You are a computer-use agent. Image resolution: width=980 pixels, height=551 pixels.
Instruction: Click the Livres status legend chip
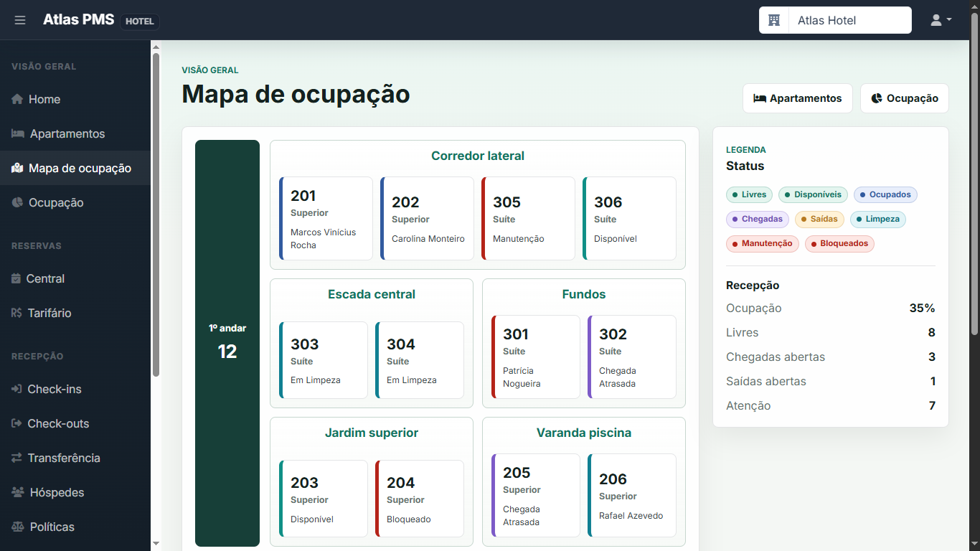point(749,194)
